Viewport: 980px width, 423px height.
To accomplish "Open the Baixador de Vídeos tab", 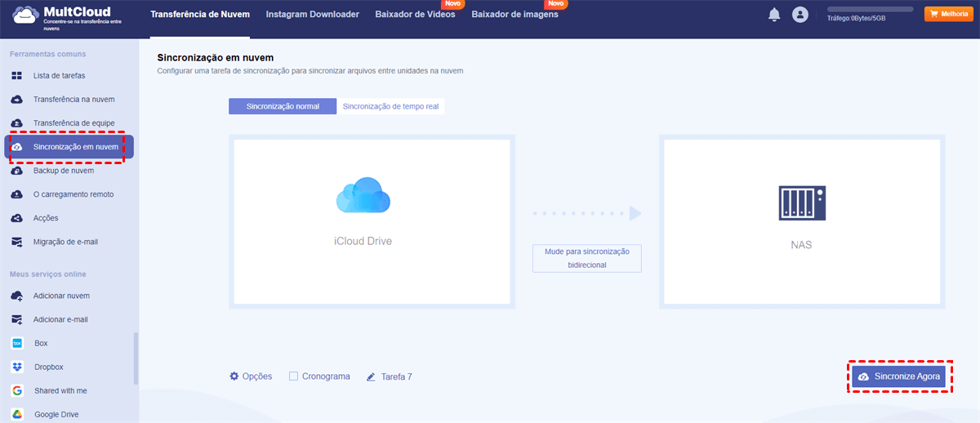I will tap(415, 15).
